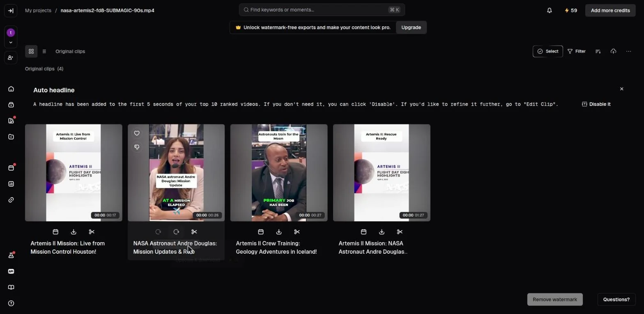Screen dimensions: 644x314
Task: Open the notifications bell
Action: [550, 11]
